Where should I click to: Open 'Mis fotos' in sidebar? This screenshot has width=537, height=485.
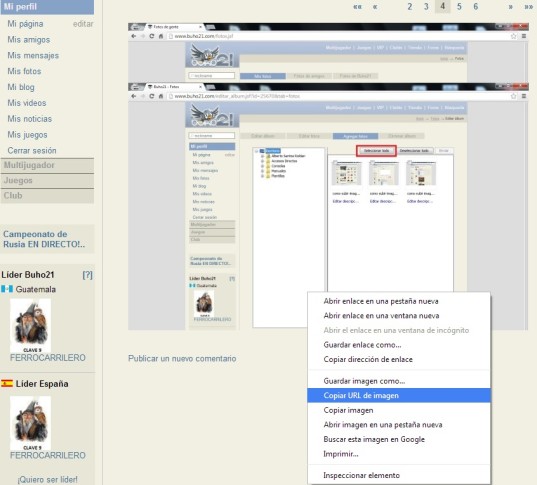point(24,71)
